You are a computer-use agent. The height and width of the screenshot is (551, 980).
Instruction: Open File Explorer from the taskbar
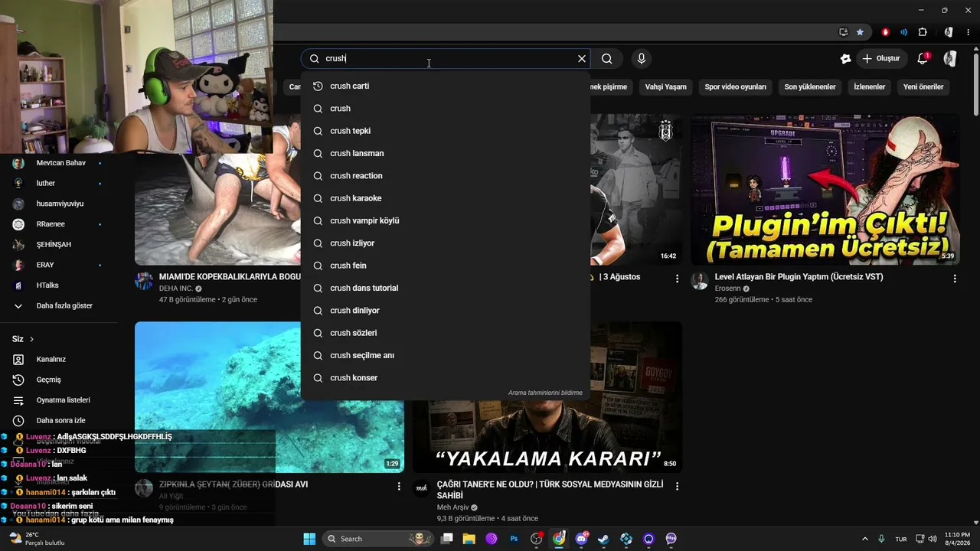pos(469,539)
